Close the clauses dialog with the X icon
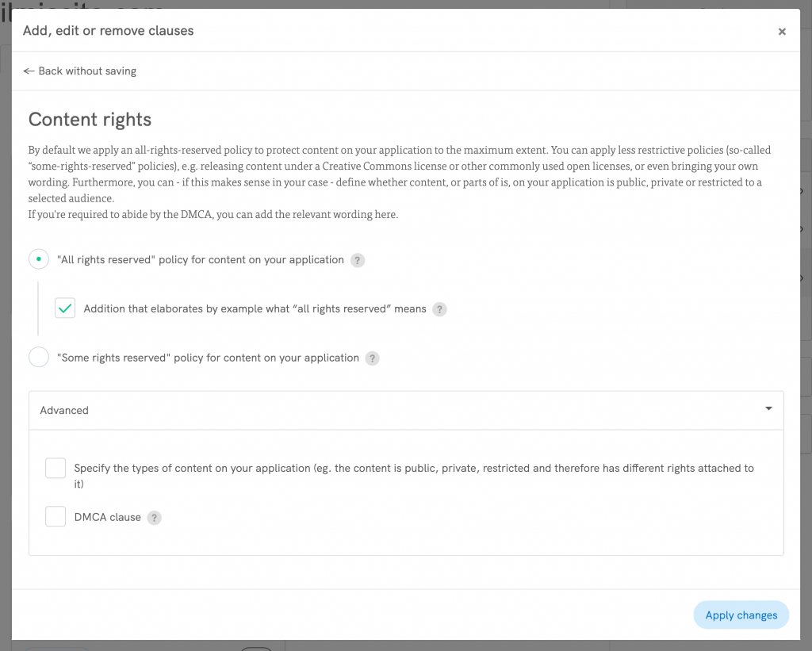The height and width of the screenshot is (651, 812). point(782,31)
